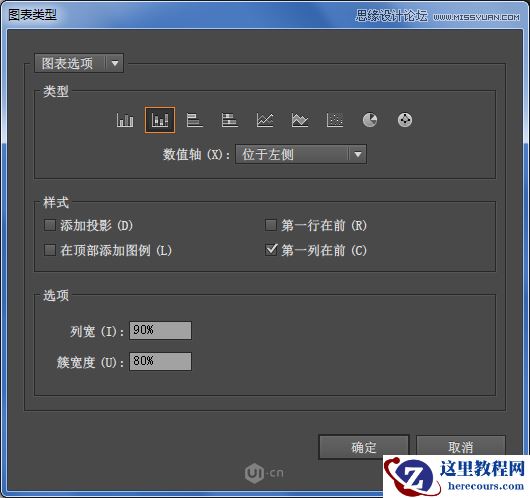This screenshot has height=498, width=530.
Task: Click the 取消 button
Action: pyautogui.click(x=461, y=446)
